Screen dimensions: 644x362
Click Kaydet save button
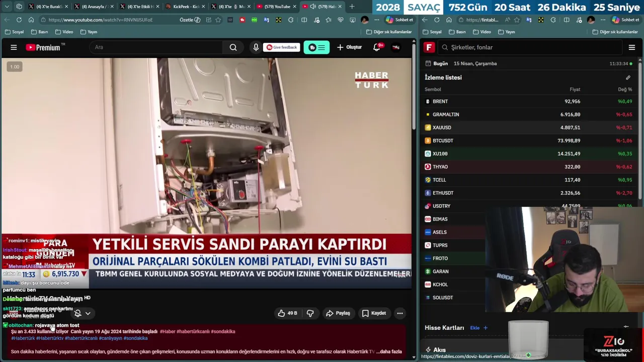coord(374,313)
